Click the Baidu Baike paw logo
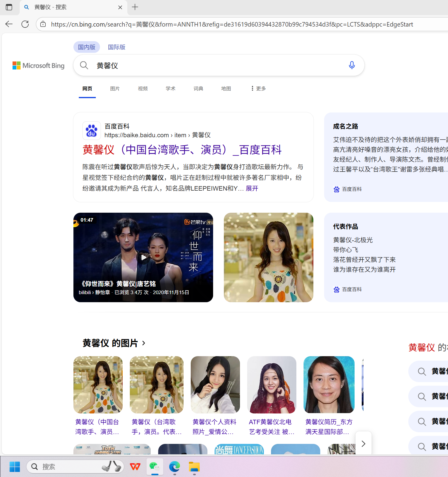This screenshot has width=448, height=477. [x=92, y=131]
